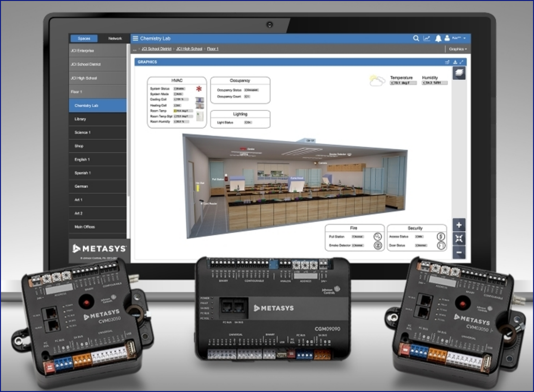Open the layers icon in graphics panel
The height and width of the screenshot is (392, 534).
[x=459, y=73]
